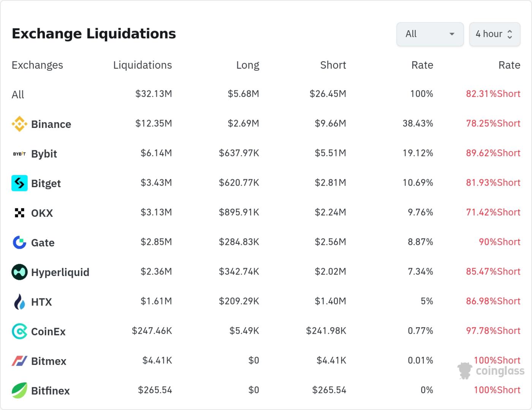This screenshot has width=532, height=410.
Task: Open the 4 hour timeframe selector
Action: (x=494, y=34)
